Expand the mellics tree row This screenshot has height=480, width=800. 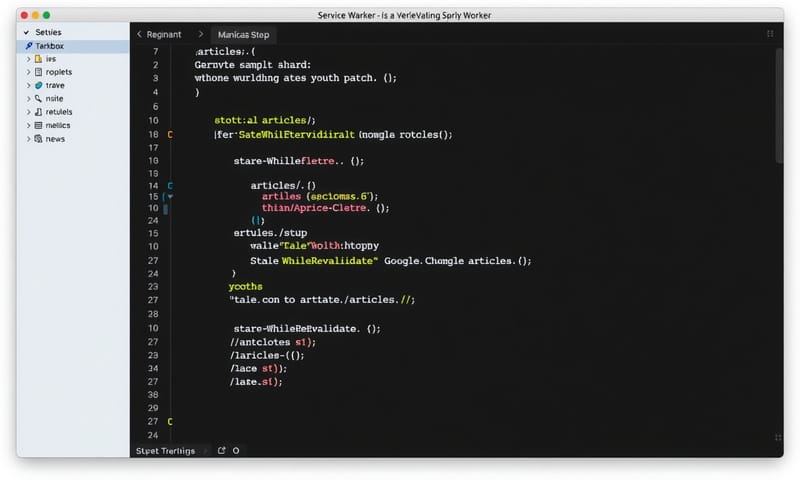pyautogui.click(x=29, y=125)
